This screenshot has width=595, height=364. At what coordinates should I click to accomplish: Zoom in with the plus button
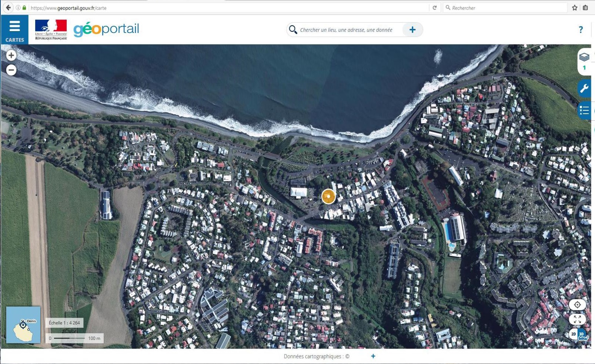tap(11, 56)
